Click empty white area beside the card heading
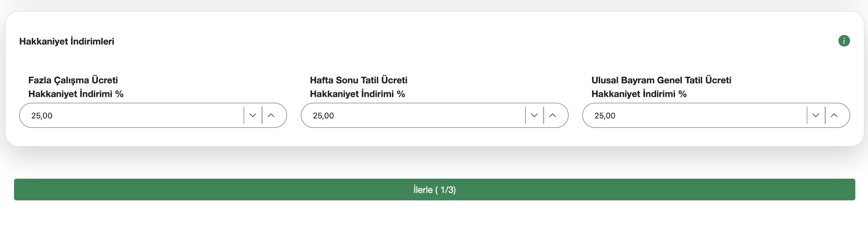The height and width of the screenshot is (238, 868). (446, 41)
